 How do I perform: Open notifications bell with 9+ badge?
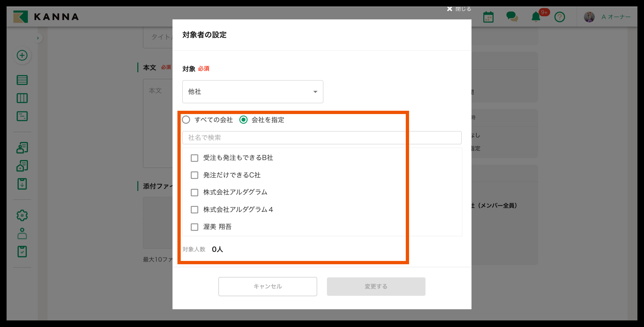coord(536,17)
